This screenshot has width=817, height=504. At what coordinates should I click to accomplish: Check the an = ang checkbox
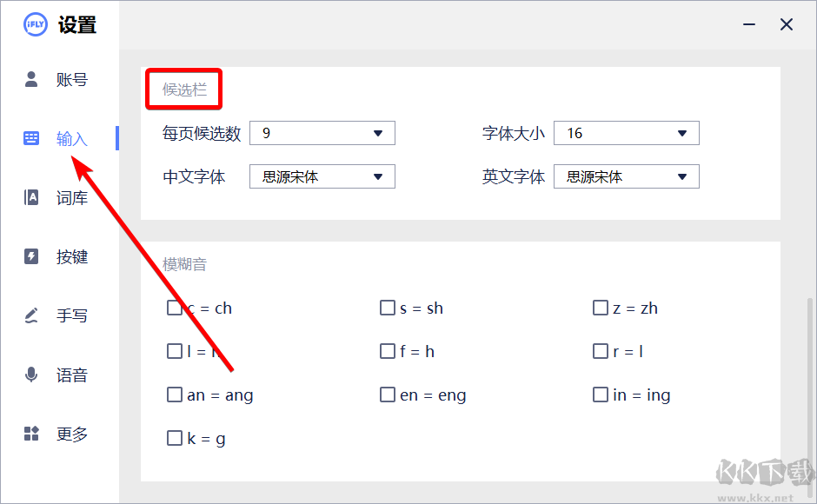point(174,394)
